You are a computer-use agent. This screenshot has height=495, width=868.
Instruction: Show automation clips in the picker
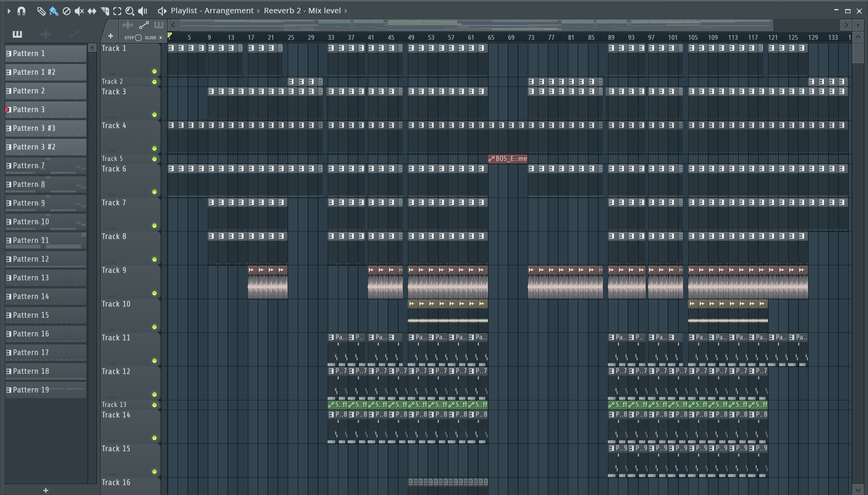(x=74, y=34)
